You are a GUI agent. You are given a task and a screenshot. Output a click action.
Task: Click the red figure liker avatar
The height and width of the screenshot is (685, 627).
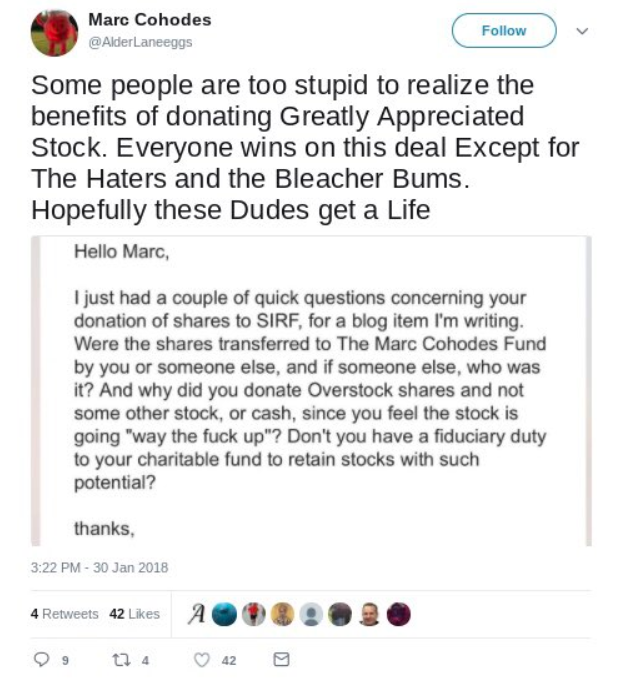coord(254,614)
